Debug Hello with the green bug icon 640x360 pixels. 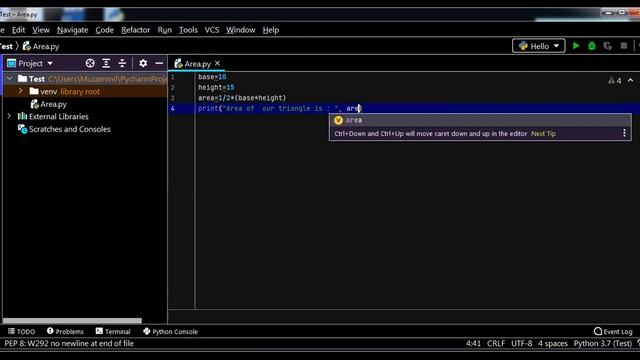(x=592, y=46)
